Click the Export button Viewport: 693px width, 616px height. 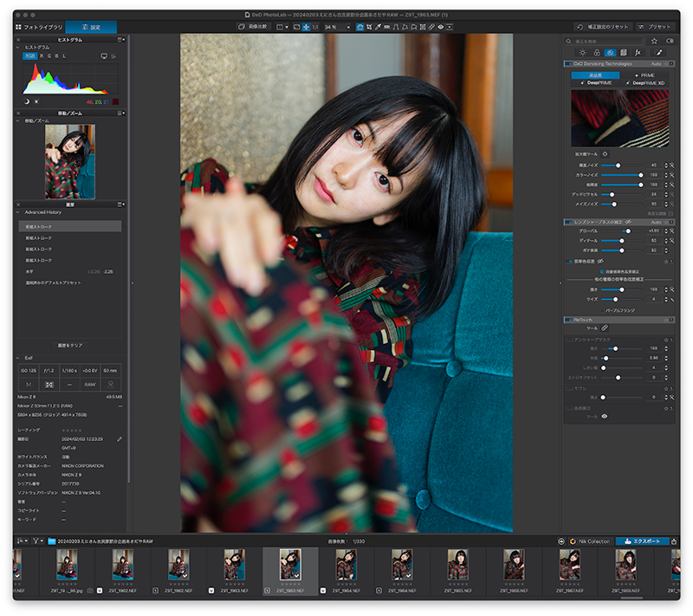click(x=642, y=541)
